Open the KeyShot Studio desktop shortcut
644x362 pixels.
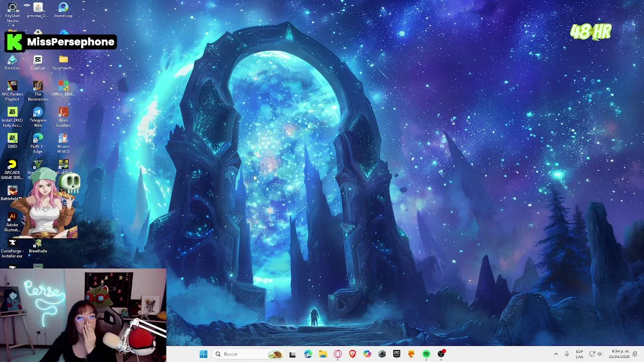pos(12,12)
